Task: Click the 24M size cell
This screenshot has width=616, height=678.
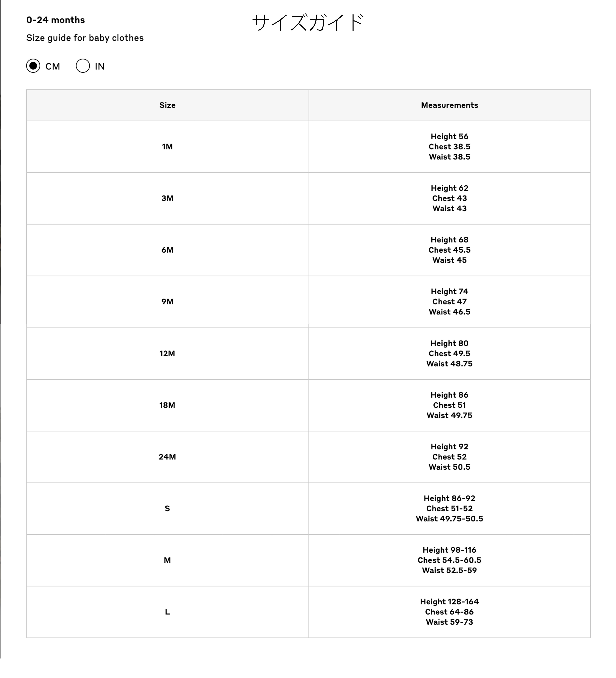Action: tap(167, 457)
